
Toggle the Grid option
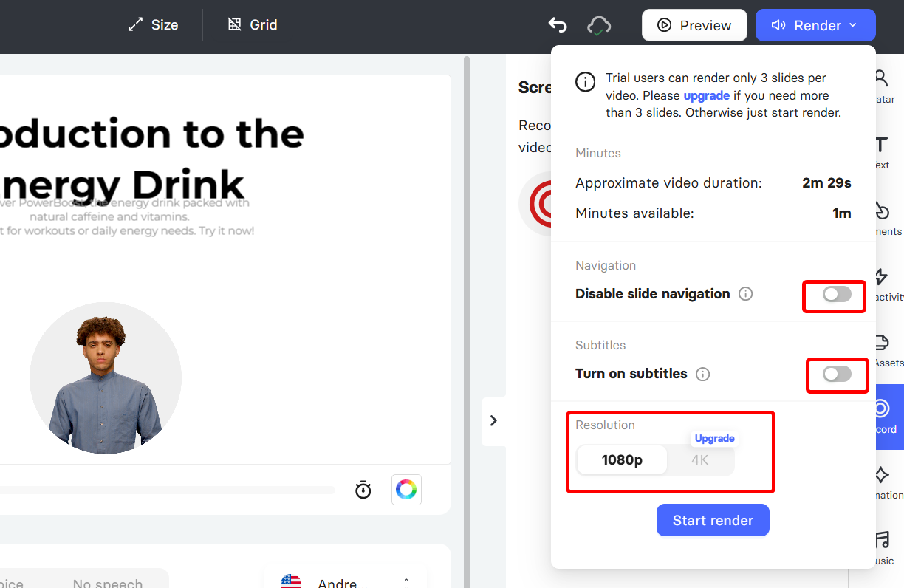click(253, 25)
